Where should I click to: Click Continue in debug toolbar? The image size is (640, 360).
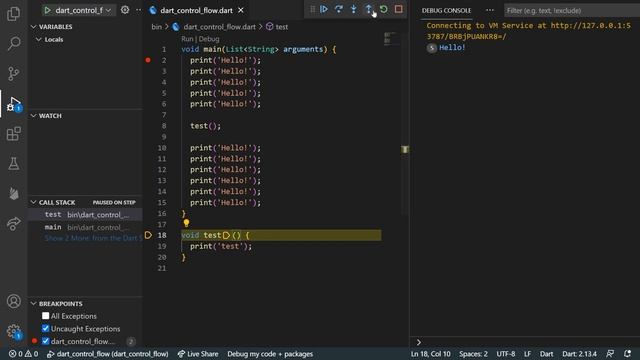[324, 9]
